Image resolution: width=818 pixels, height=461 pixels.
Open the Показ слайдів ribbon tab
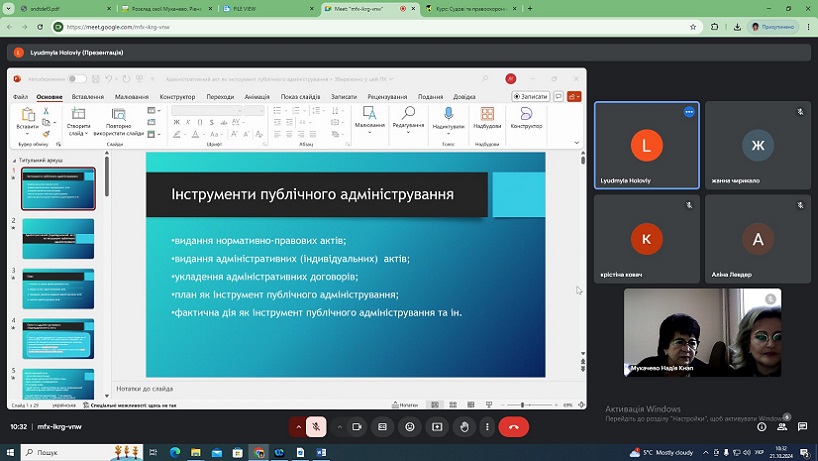click(300, 96)
